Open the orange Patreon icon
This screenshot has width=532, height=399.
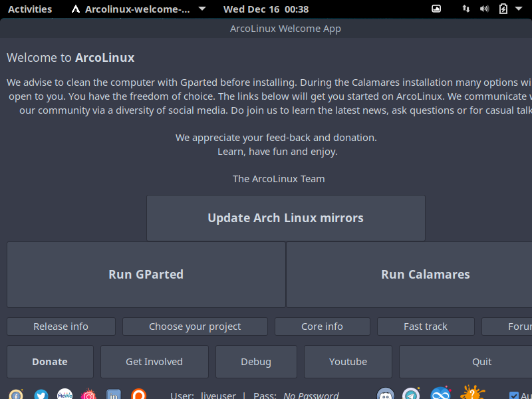click(138, 394)
